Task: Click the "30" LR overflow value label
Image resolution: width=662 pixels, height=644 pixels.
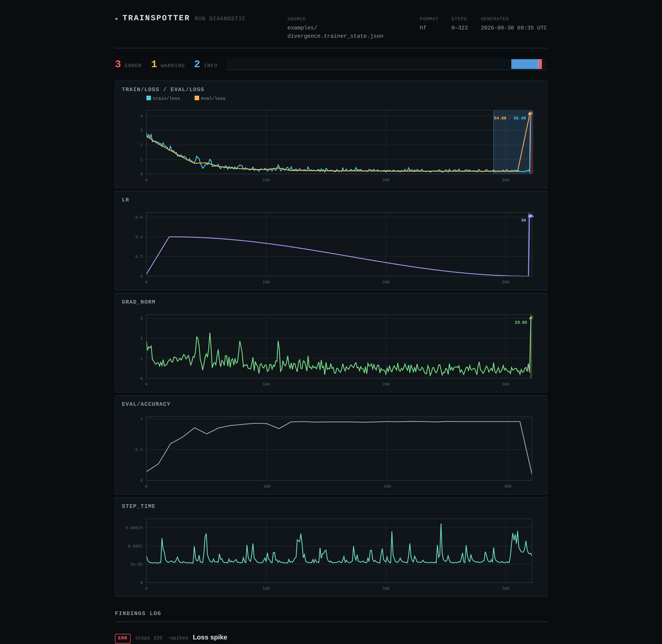Action: pyautogui.click(x=523, y=220)
